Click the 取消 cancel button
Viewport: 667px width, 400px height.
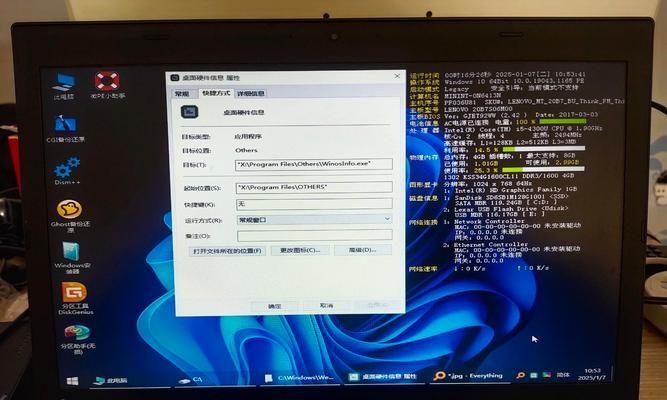pyautogui.click(x=327, y=306)
